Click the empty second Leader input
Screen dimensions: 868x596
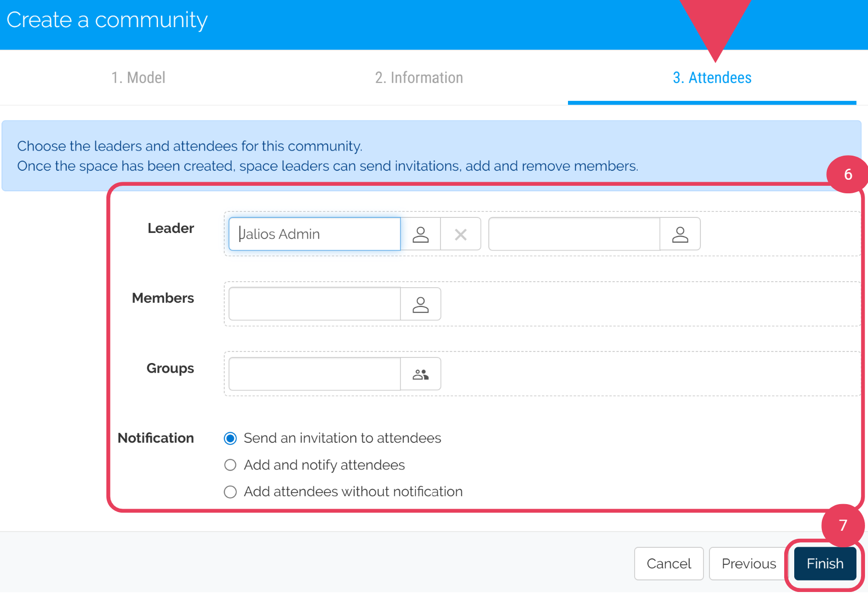[574, 234]
